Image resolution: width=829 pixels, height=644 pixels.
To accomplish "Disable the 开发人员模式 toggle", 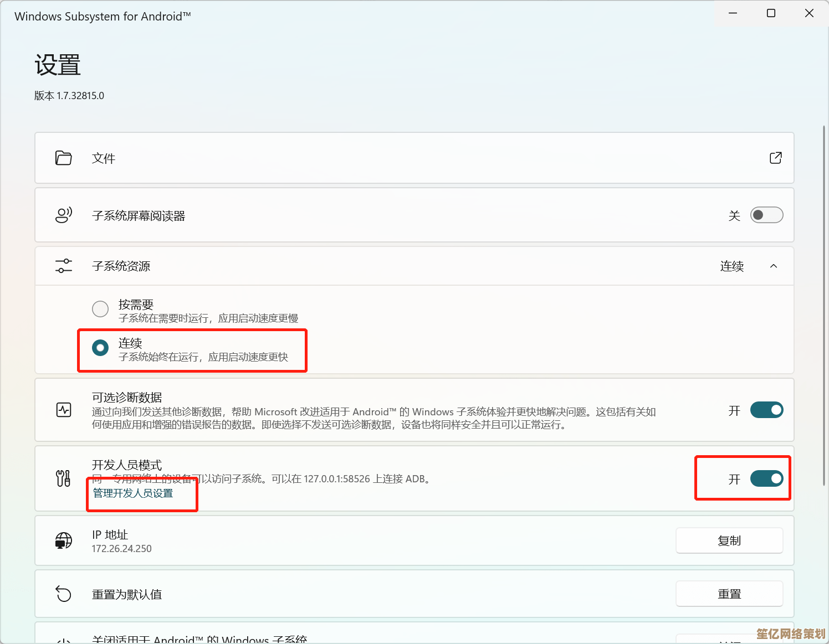I will pos(766,478).
